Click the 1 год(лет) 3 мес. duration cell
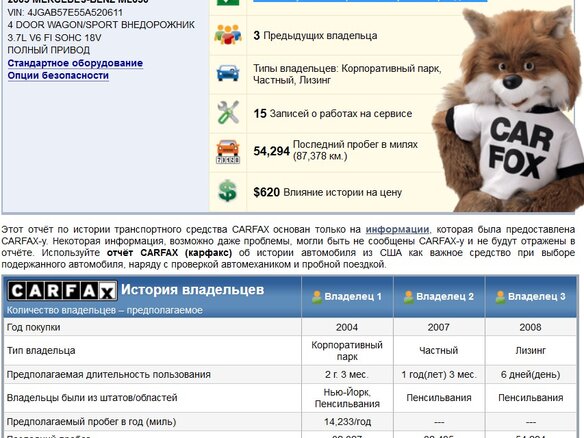 pyautogui.click(x=439, y=375)
